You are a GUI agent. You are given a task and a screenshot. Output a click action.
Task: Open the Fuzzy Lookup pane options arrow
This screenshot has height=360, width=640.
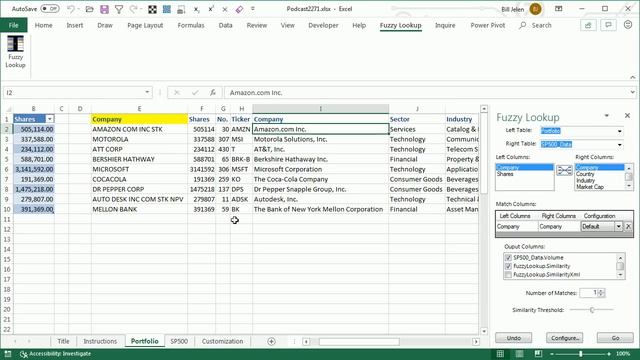[607, 116]
